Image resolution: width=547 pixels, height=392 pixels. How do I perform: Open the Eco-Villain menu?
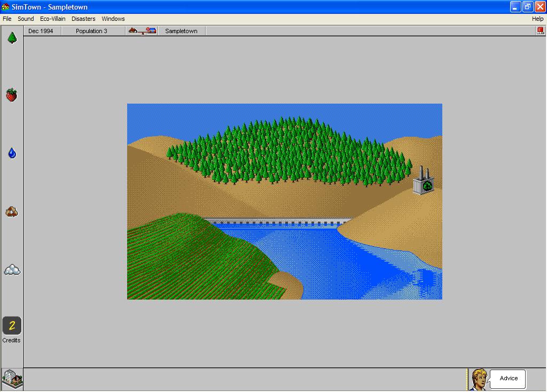53,19
